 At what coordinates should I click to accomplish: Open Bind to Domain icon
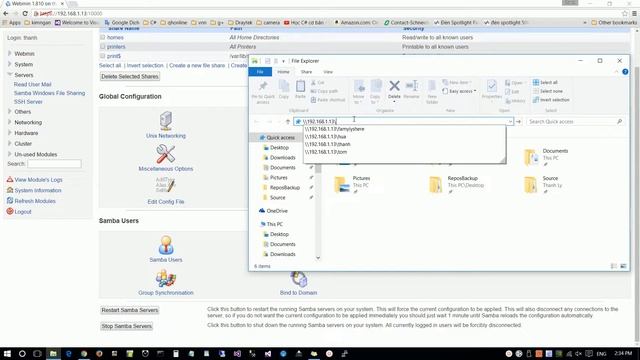click(x=298, y=280)
